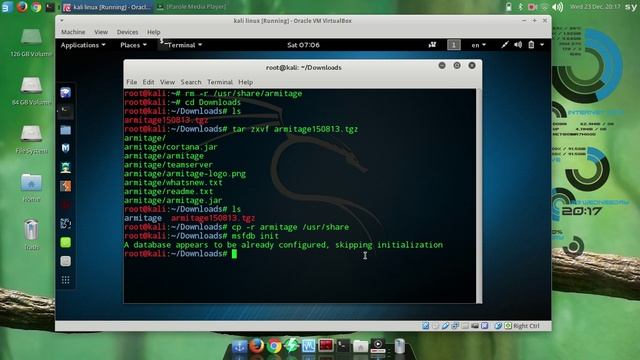The image size is (640, 360).
Task: Open the en keyboard language dropdown
Action: [478, 45]
